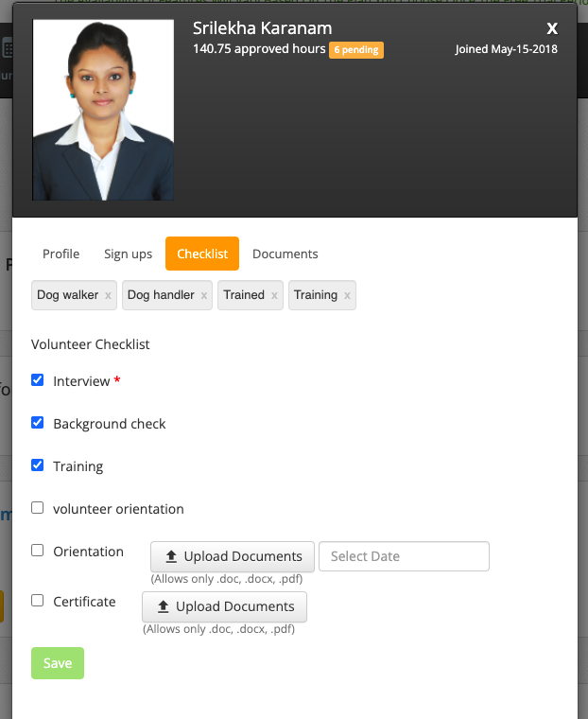Click the volunteer profile photo
The width and height of the screenshot is (588, 719).
(x=103, y=110)
